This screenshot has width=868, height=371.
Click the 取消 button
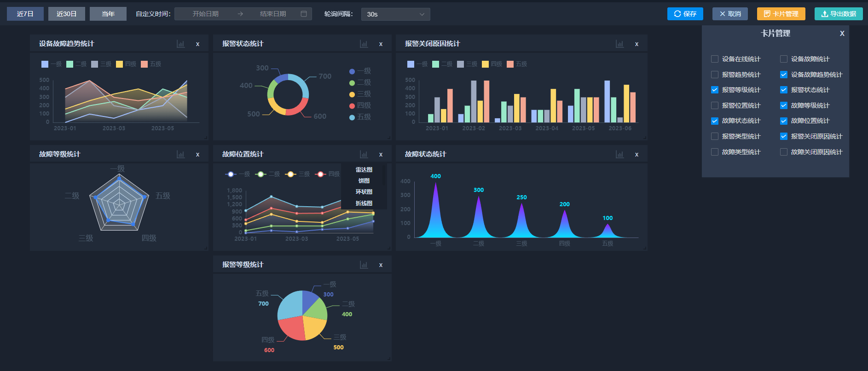coord(730,14)
